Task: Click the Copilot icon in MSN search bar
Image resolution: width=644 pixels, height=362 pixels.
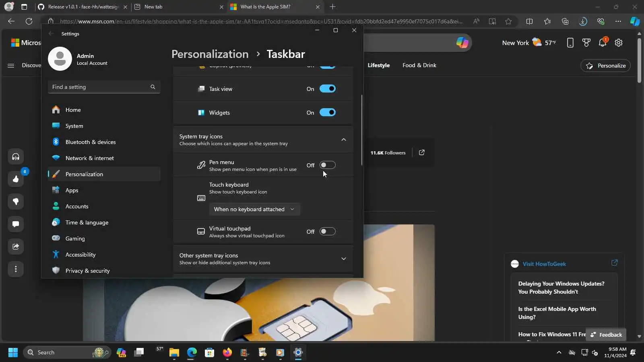Action: pyautogui.click(x=462, y=43)
